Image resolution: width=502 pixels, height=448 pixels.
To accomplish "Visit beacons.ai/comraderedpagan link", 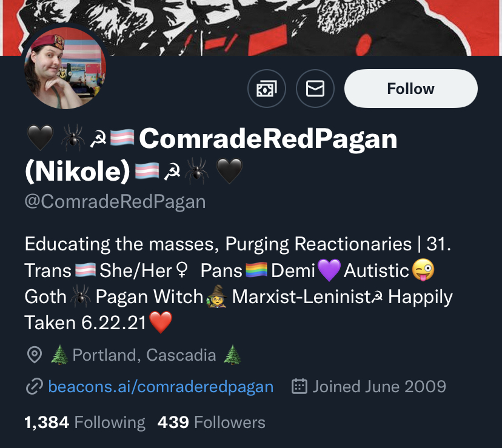I will tap(161, 387).
